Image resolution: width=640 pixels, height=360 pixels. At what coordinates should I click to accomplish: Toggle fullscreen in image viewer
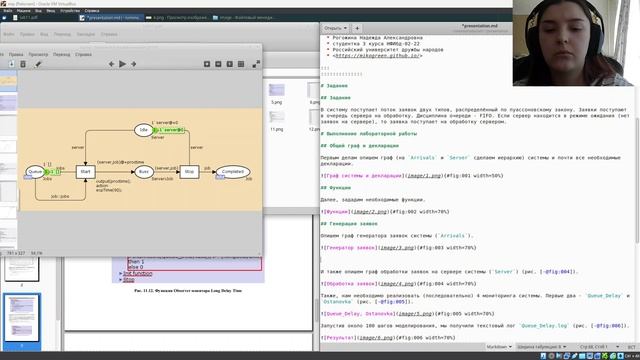(256, 64)
